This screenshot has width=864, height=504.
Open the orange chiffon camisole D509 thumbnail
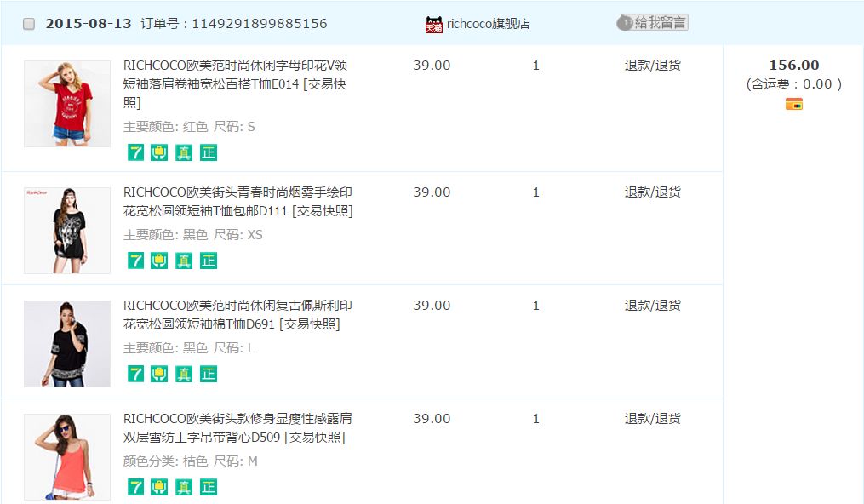point(67,457)
